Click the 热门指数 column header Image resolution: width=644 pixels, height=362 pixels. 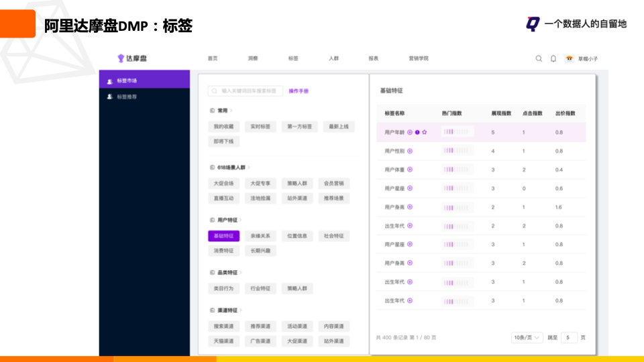coord(451,113)
